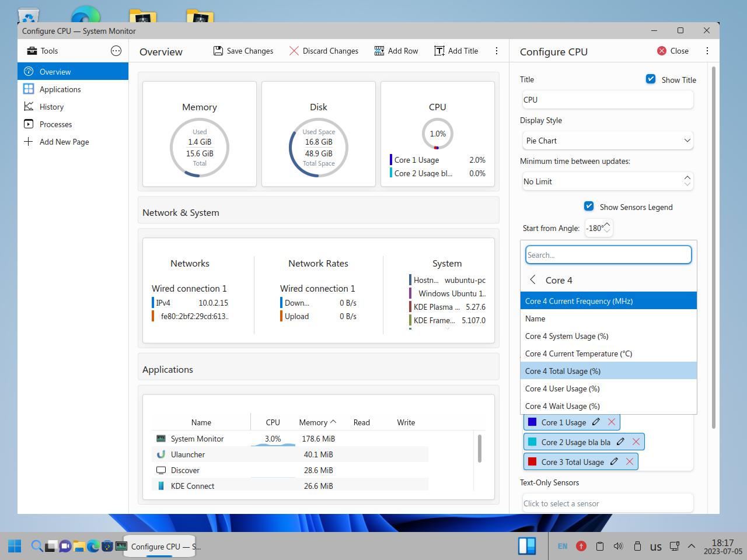Image resolution: width=747 pixels, height=560 pixels.
Task: Click the Save Changes icon in toolbar
Action: tap(218, 51)
